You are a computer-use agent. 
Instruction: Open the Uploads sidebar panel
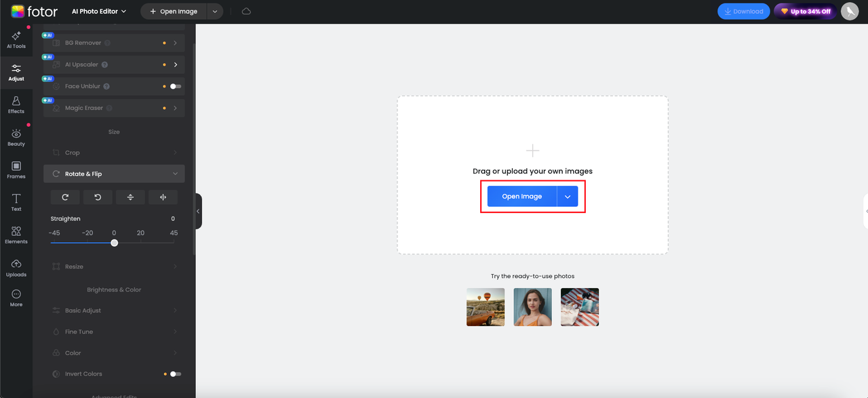[16, 268]
